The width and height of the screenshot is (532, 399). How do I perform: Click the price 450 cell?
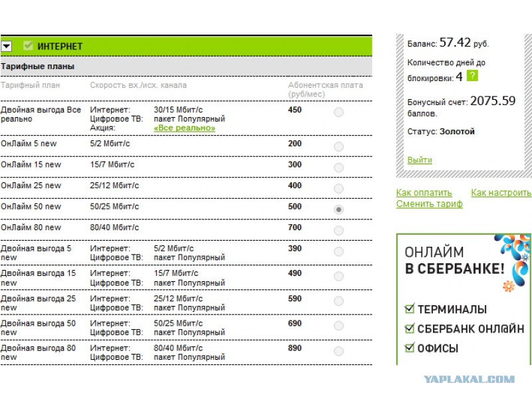click(x=295, y=110)
